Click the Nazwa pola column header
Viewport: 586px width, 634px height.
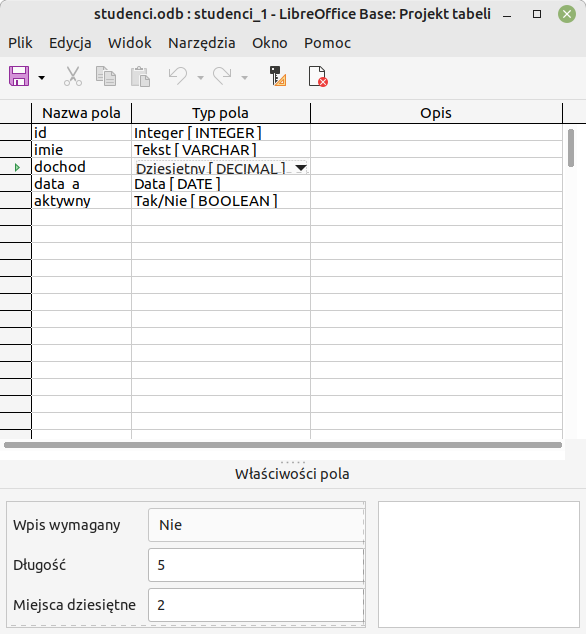tap(81, 113)
